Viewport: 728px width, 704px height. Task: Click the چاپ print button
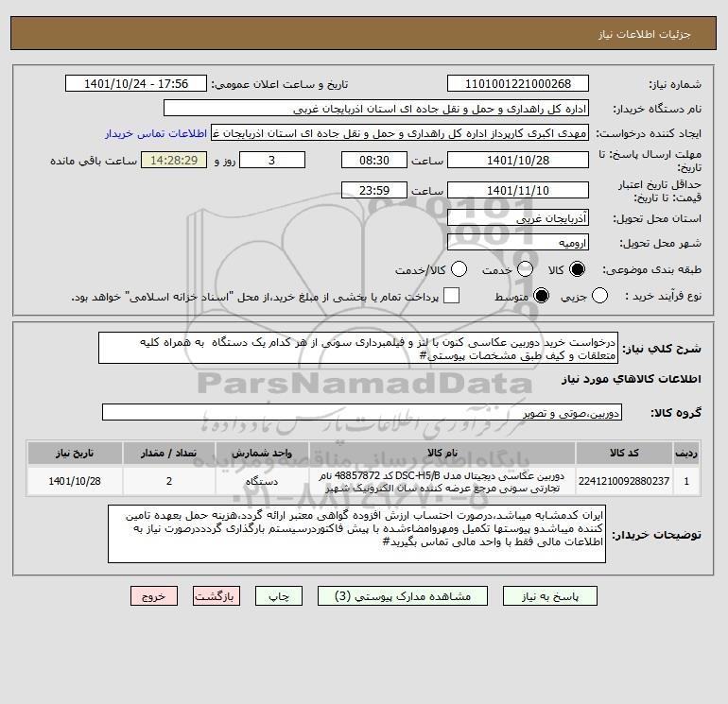pyautogui.click(x=279, y=596)
